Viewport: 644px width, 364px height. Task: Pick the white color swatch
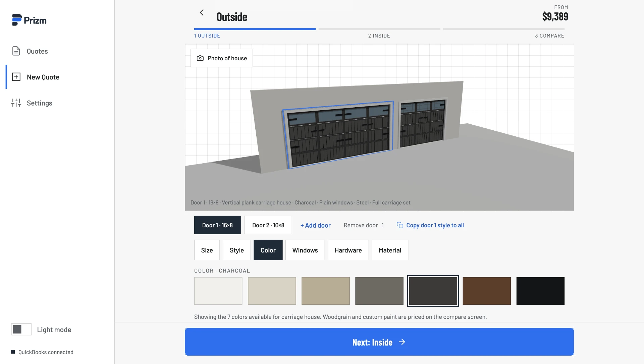coord(218,291)
